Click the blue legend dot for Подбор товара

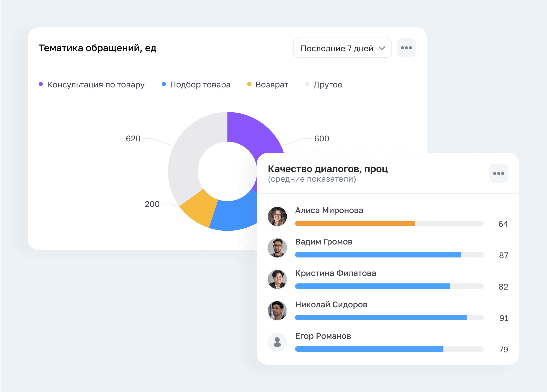coord(164,84)
